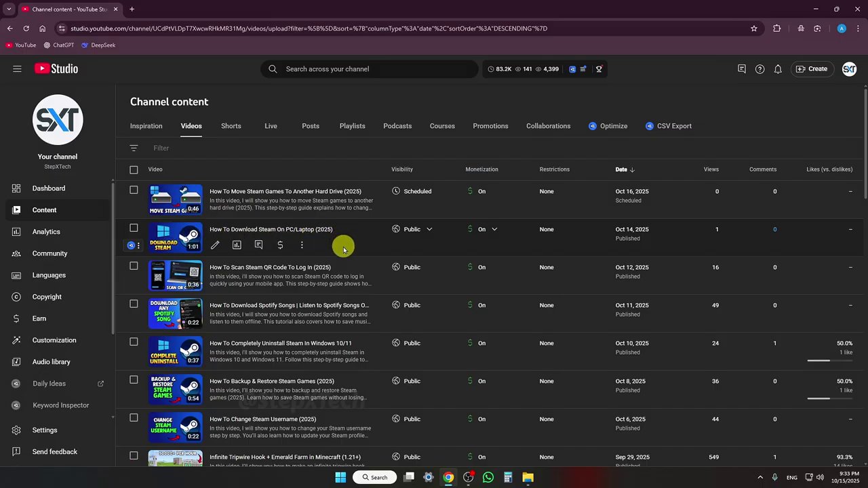Image resolution: width=868 pixels, height=488 pixels.
Task: Tick the checkbox for the Spotify songs video
Action: tap(134, 304)
